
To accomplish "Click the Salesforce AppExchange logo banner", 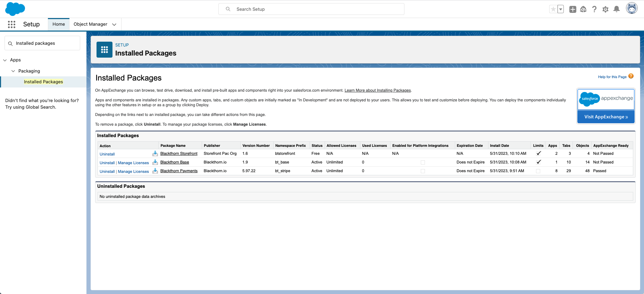I will [606, 99].
